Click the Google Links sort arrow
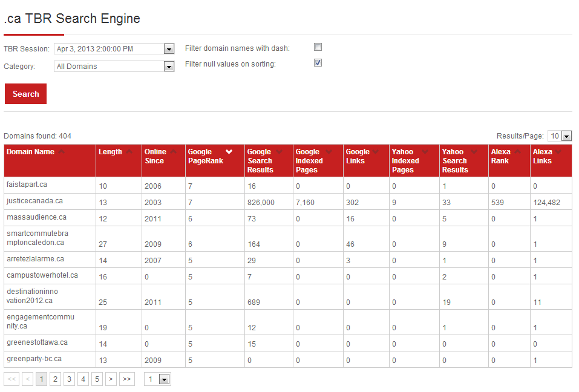The width and height of the screenshot is (579, 392). pos(376,152)
